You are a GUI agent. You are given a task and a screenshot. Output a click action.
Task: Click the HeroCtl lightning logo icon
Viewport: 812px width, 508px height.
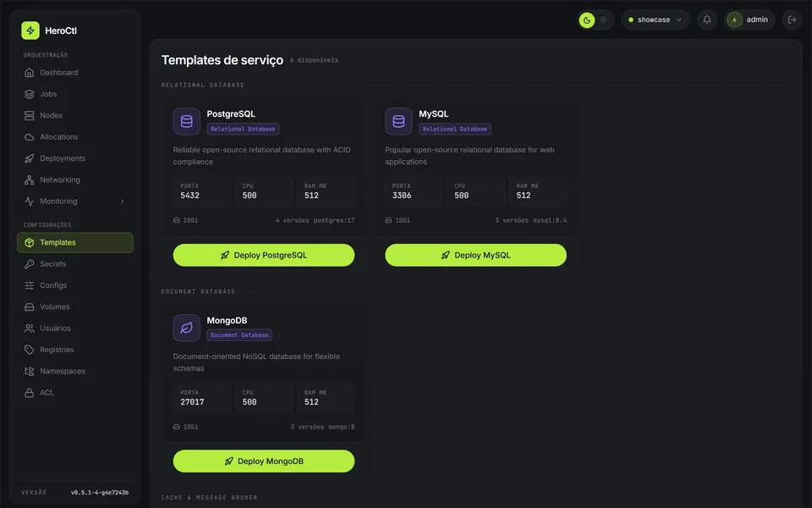click(30, 30)
